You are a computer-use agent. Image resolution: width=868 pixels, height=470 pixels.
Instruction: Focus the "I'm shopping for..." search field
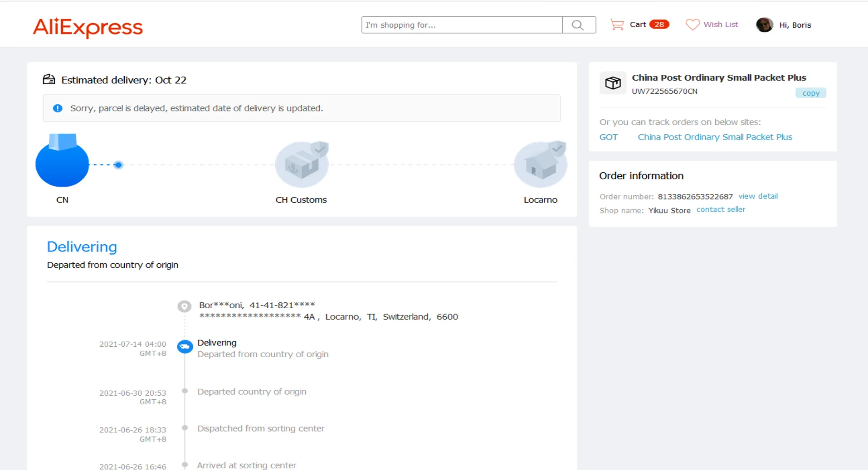tap(462, 25)
